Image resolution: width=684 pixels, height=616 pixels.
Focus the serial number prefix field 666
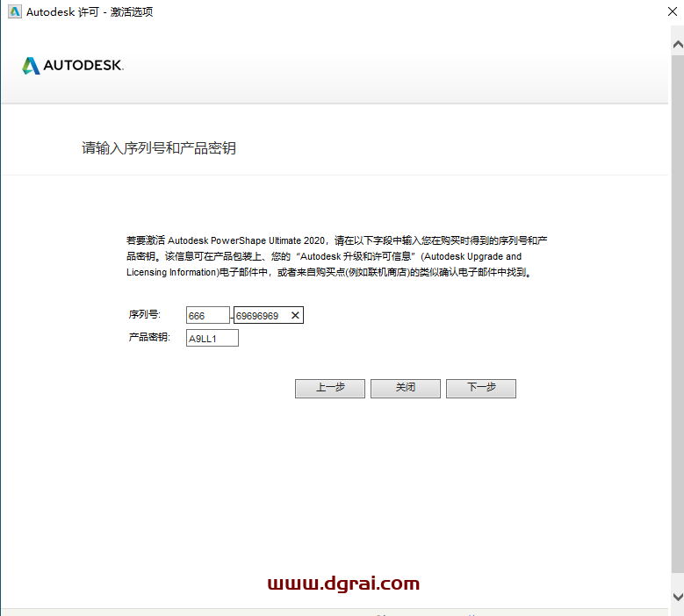[207, 315]
